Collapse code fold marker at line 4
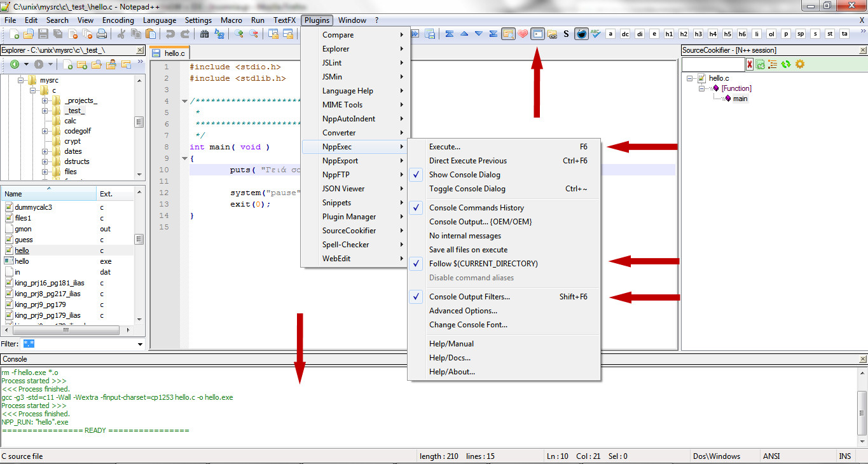The width and height of the screenshot is (868, 464). (x=184, y=101)
